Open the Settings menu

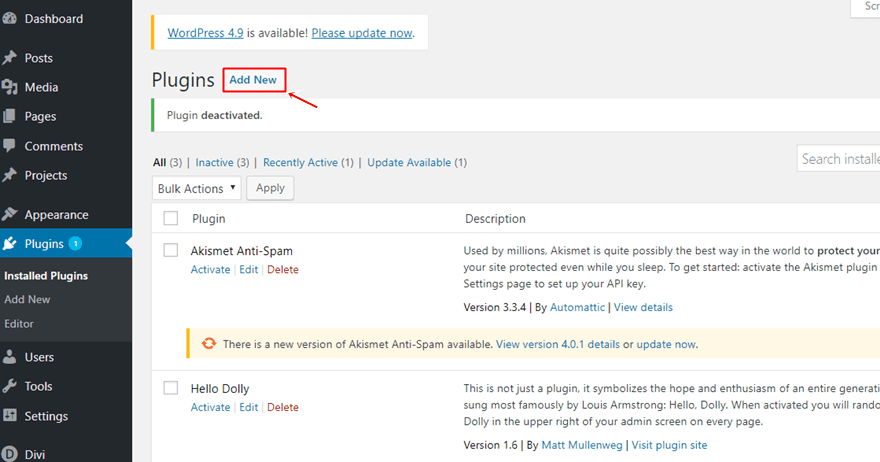point(47,416)
